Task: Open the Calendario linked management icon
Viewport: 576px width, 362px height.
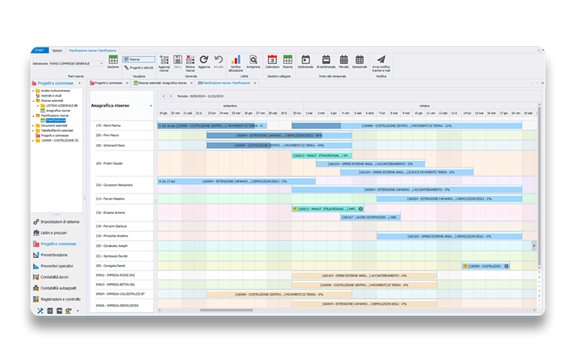Action: 272,62
